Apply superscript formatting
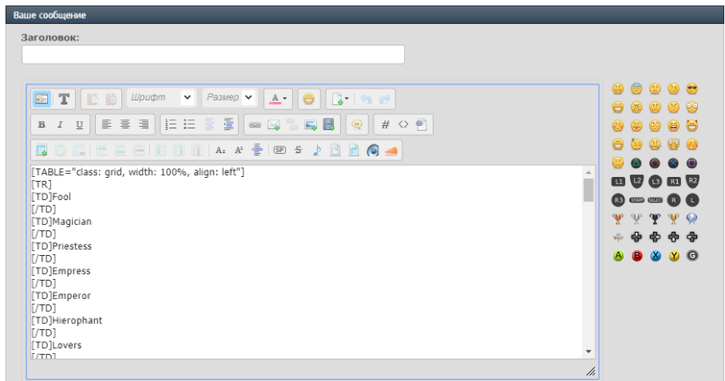This screenshot has height=381, width=725. [239, 150]
